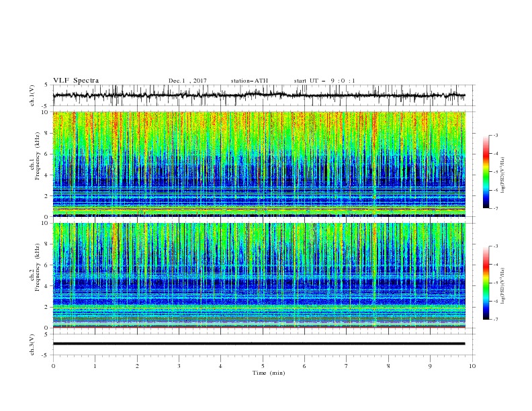Screen dimensions: 532x411
Task: Click the ch.1 color bar "-7" label
Action: point(496,208)
